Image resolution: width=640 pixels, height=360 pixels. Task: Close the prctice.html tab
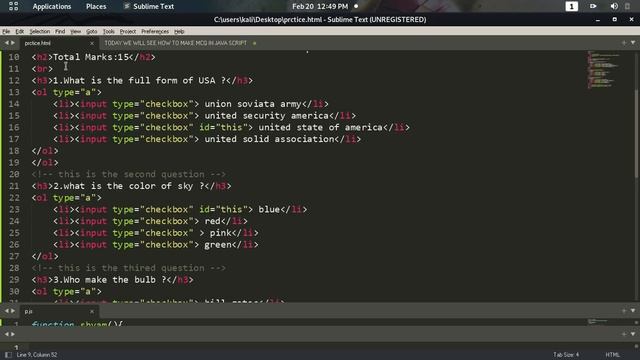coord(92,43)
